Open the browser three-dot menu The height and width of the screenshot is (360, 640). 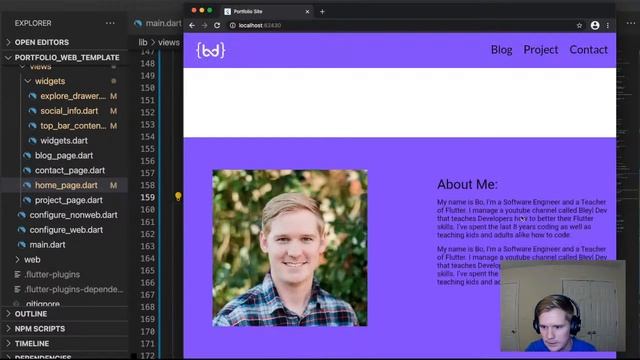coord(608,25)
